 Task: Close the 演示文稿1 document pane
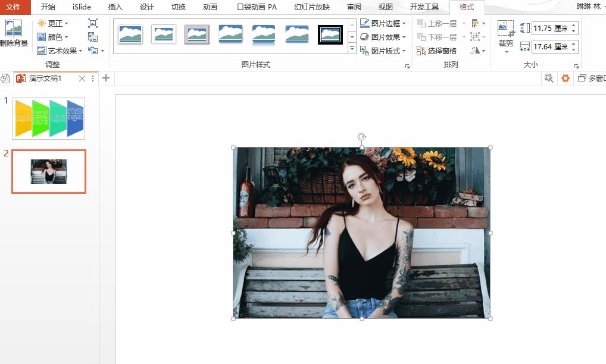coord(82,78)
